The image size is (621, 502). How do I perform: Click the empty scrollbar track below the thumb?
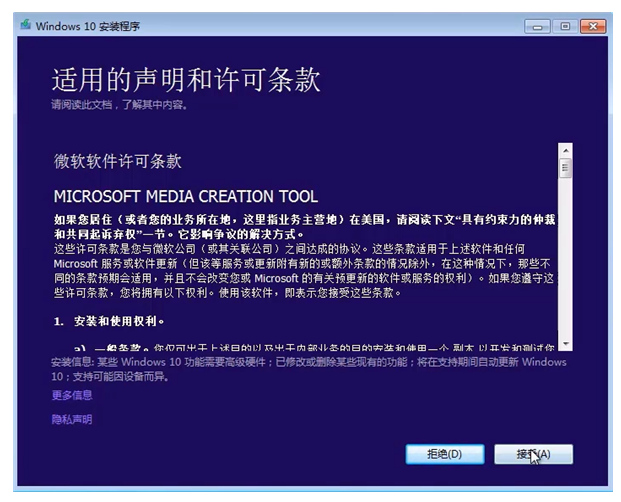[x=565, y=260]
